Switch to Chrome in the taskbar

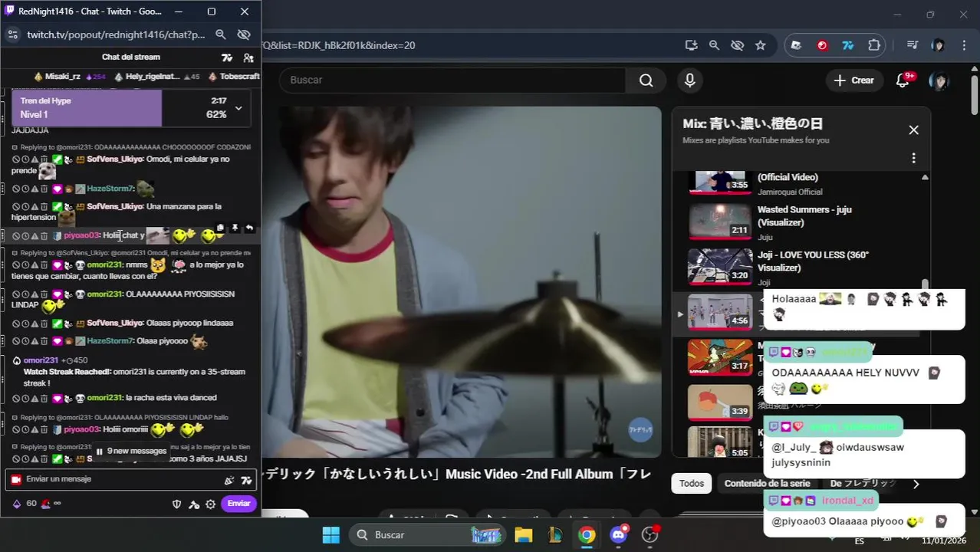point(587,534)
